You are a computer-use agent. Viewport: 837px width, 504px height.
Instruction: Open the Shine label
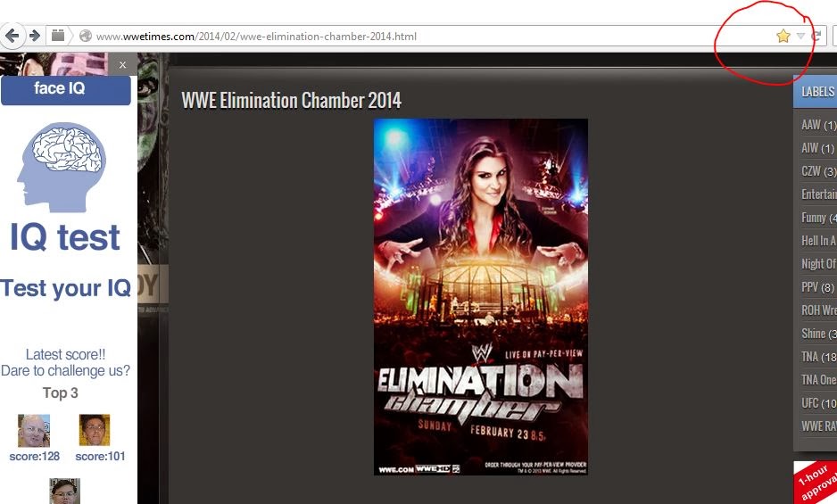click(818, 333)
